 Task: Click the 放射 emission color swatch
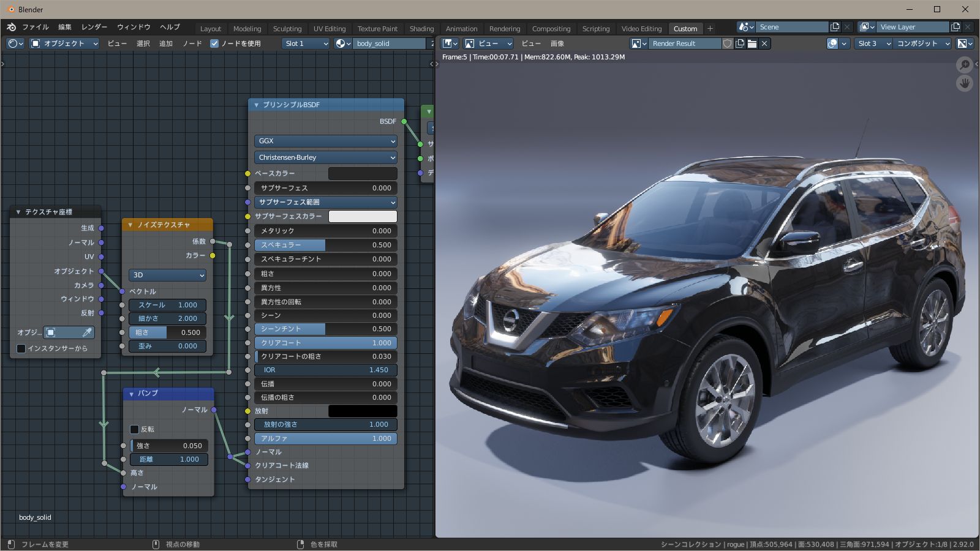click(x=363, y=411)
